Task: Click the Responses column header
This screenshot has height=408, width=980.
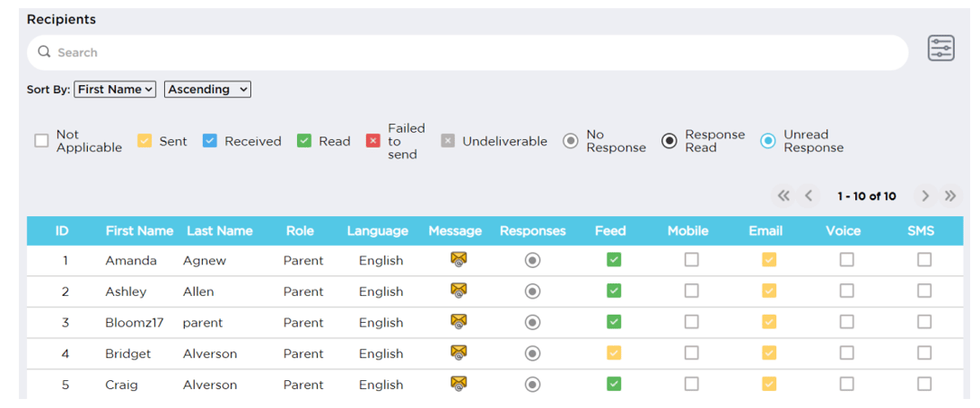Action: tap(532, 231)
